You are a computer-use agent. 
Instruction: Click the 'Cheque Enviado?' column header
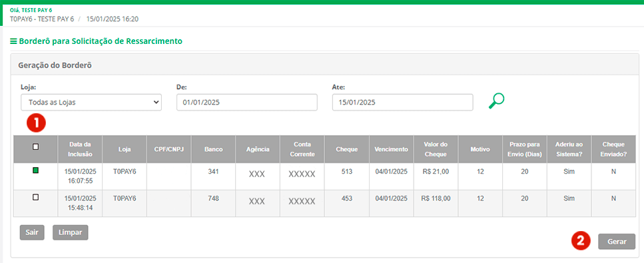(613, 149)
